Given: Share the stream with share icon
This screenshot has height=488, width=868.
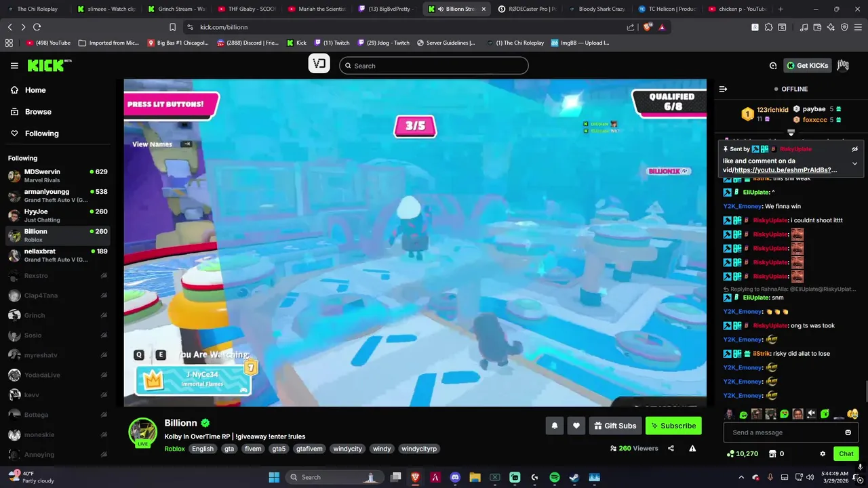Looking at the screenshot, I should [x=671, y=448].
